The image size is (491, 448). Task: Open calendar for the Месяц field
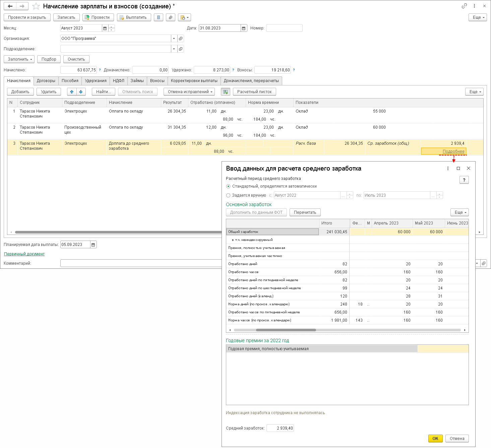pyautogui.click(x=105, y=28)
